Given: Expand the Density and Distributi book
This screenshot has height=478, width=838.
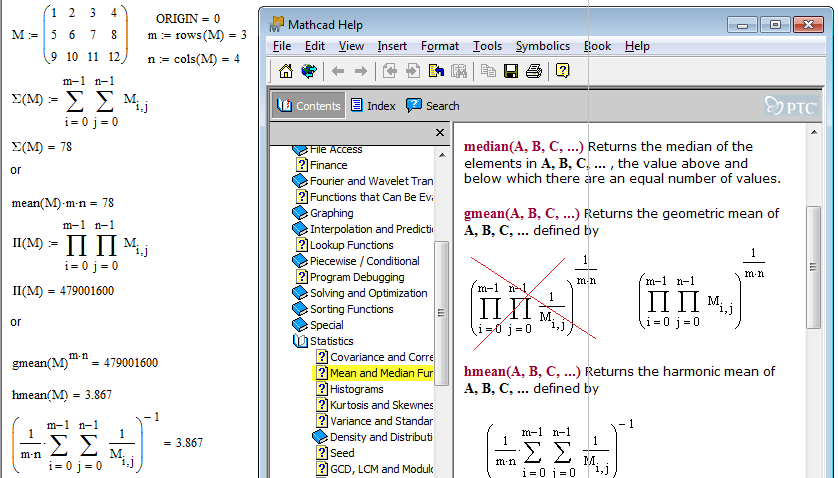Looking at the screenshot, I should pos(373,437).
